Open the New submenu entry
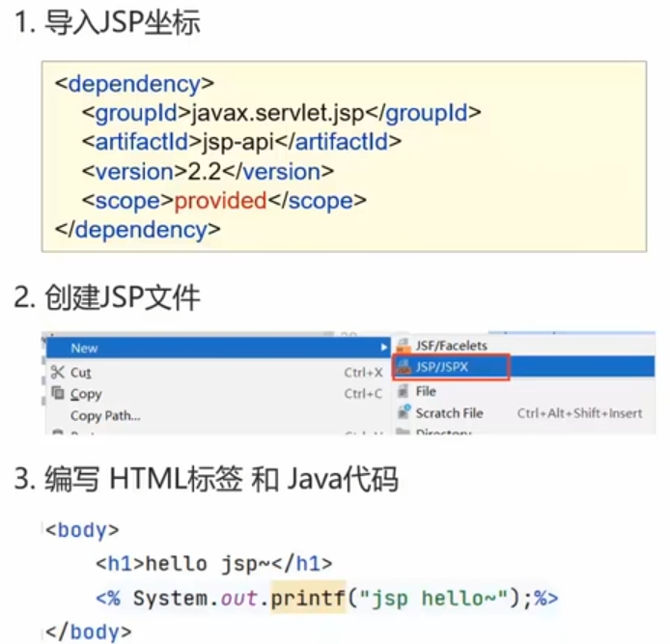The width and height of the screenshot is (670, 644). 218,348
